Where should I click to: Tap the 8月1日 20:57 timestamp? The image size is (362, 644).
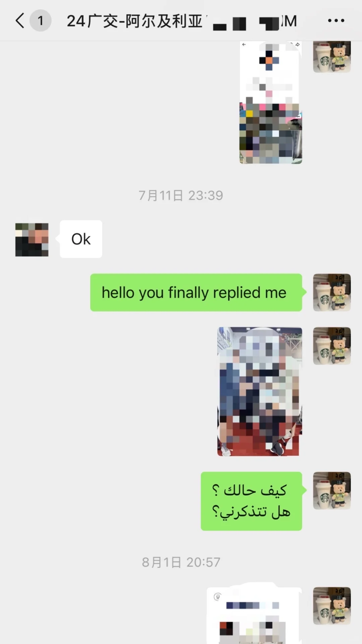click(181, 562)
